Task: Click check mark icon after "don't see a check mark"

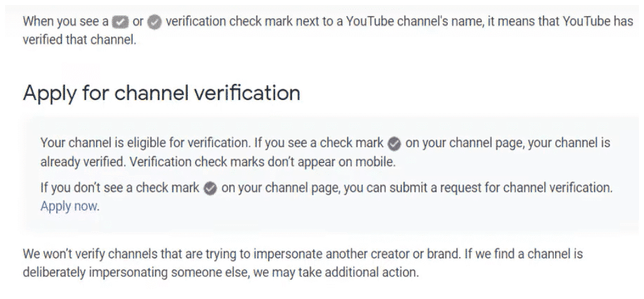Action: click(210, 189)
